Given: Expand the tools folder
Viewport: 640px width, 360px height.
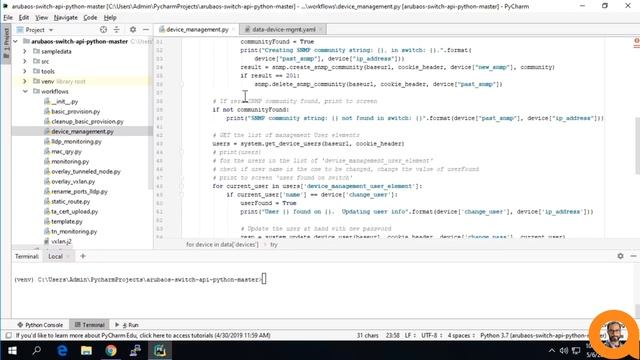Looking at the screenshot, I should pyautogui.click(x=24, y=71).
